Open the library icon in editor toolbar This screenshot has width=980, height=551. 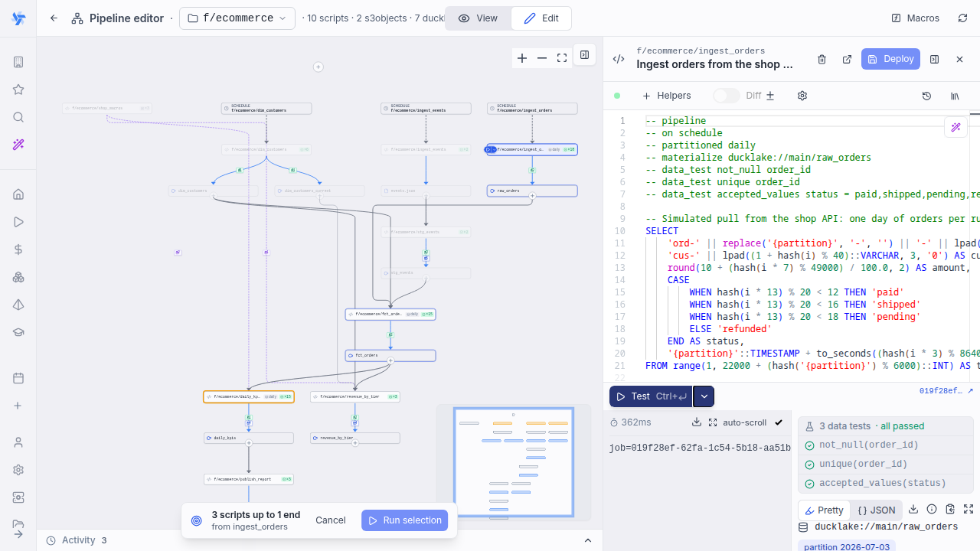coord(955,96)
